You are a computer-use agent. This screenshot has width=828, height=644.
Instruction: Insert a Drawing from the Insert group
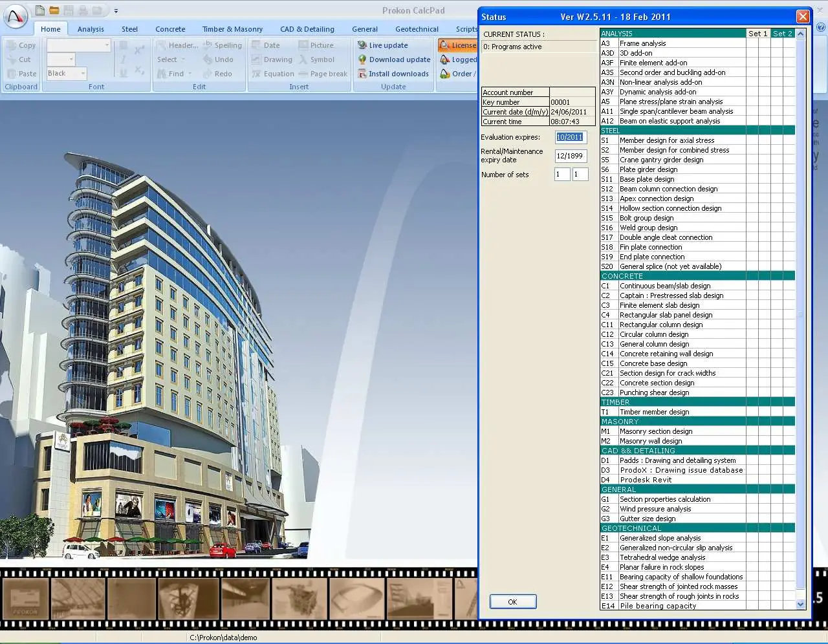point(272,59)
